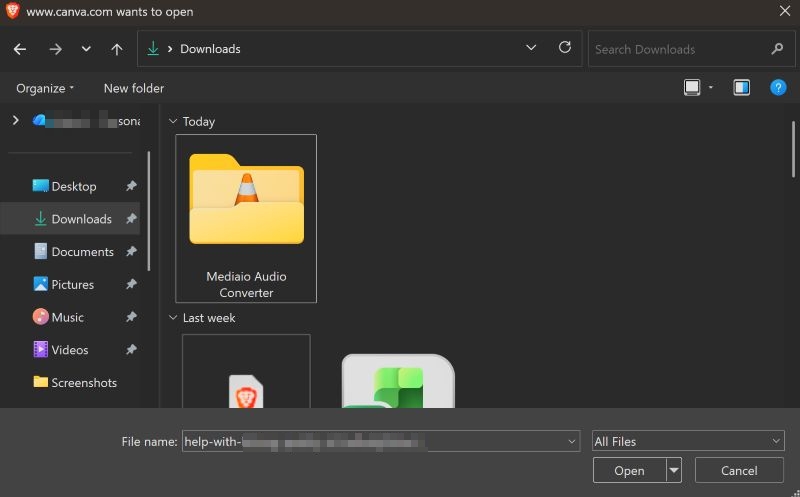This screenshot has width=800, height=497.
Task: Close the file open dialog
Action: pos(785,11)
